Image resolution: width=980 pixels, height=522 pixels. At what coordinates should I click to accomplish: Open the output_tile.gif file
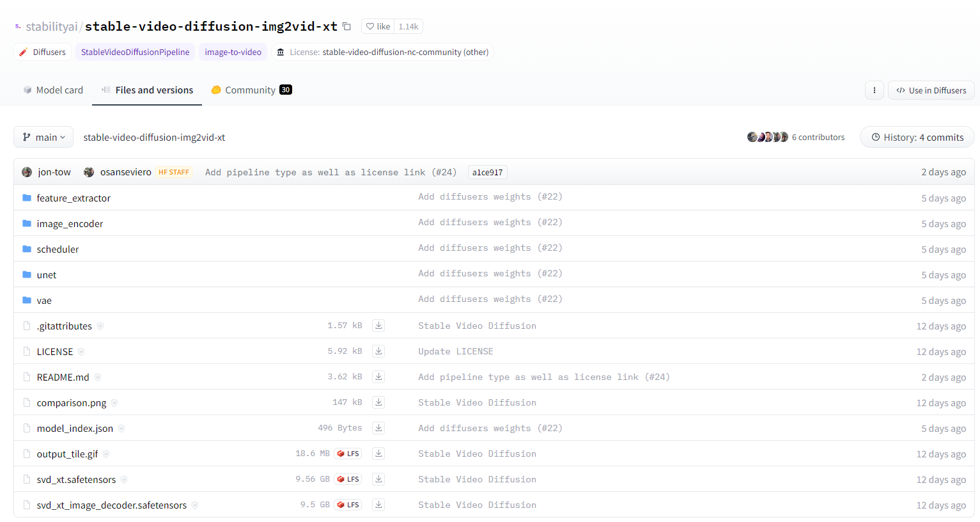tap(67, 454)
